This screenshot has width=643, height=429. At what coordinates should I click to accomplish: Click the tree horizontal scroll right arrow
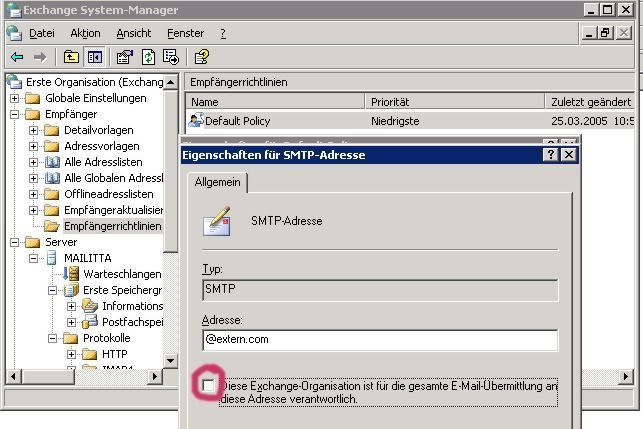155,376
